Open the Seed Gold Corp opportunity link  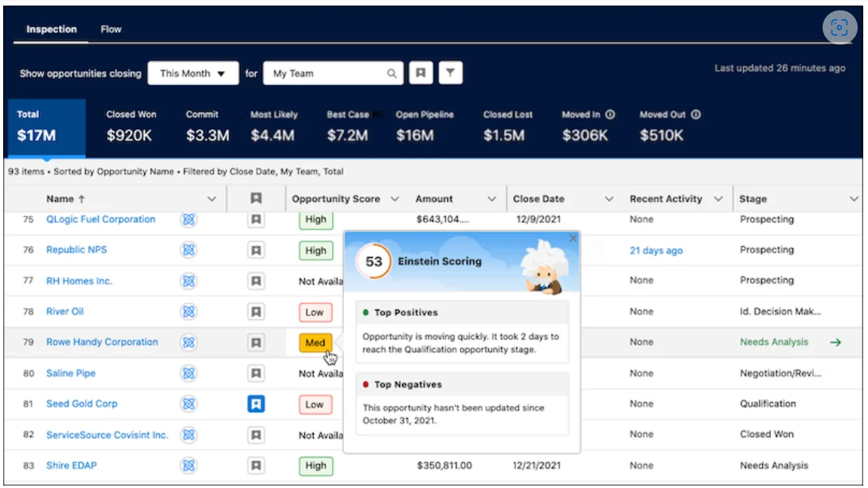[81, 404]
